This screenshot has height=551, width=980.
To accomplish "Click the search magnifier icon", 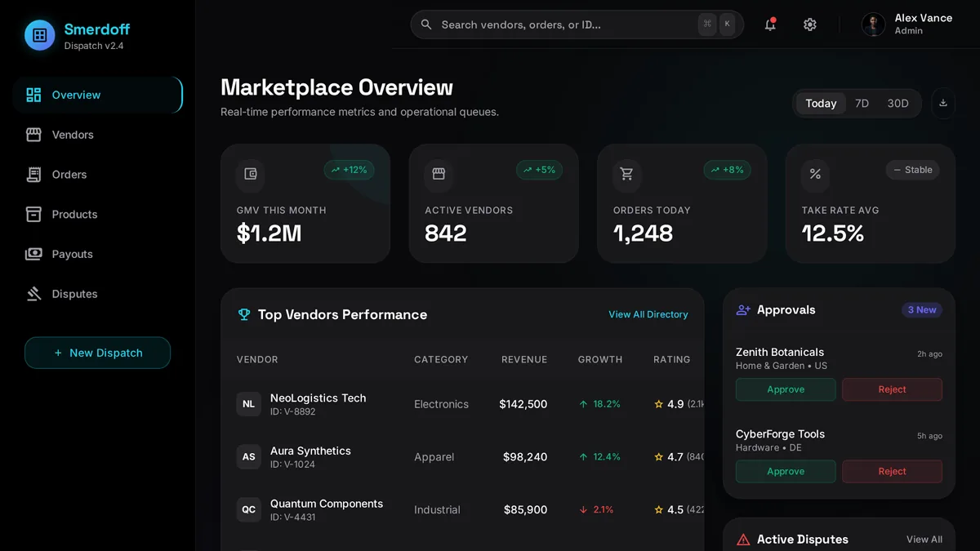I will (x=426, y=24).
